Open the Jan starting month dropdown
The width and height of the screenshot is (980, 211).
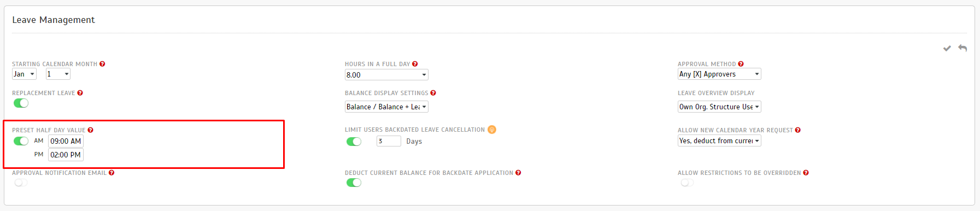pos(24,74)
